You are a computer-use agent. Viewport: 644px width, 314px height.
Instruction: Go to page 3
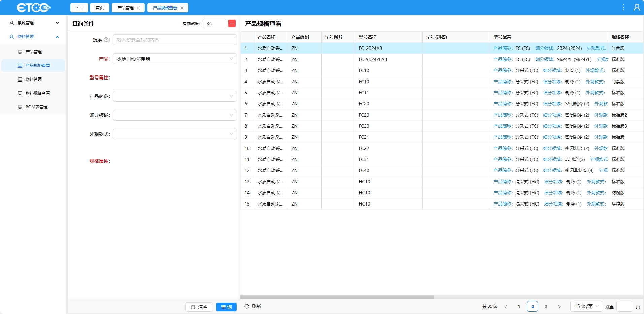coord(546,307)
